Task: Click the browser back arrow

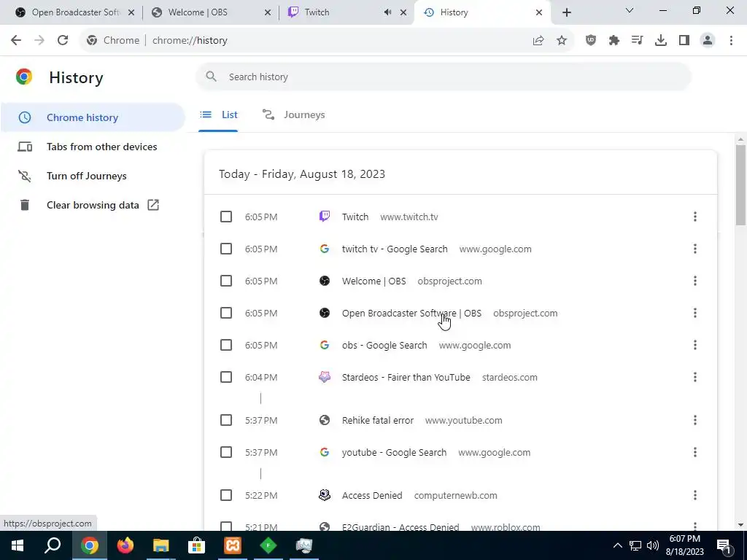Action: pos(16,41)
